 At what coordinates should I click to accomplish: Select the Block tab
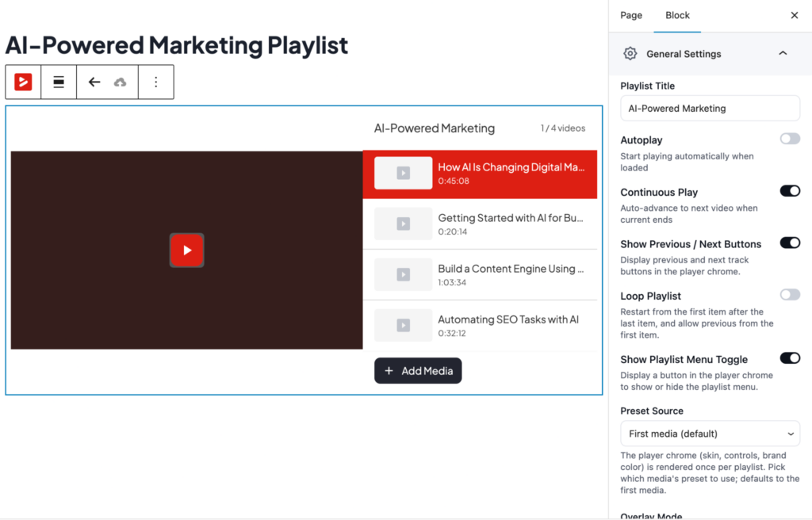tap(677, 16)
